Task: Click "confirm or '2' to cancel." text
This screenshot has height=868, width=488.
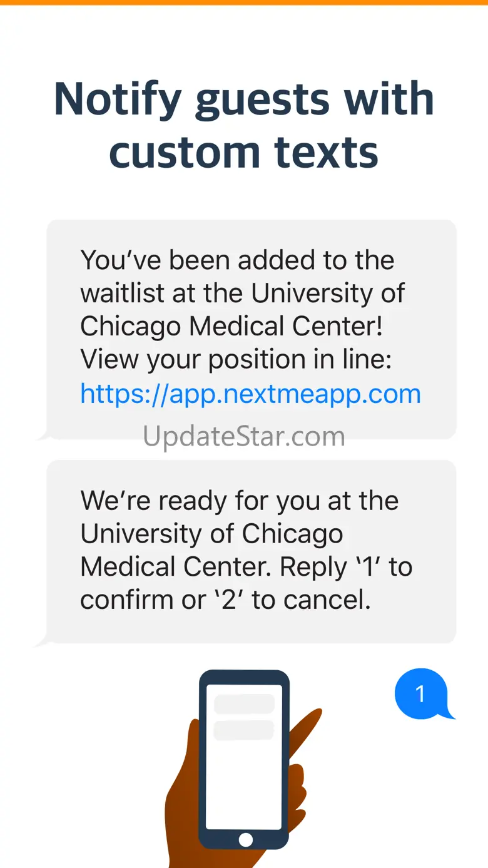Action: point(225,600)
